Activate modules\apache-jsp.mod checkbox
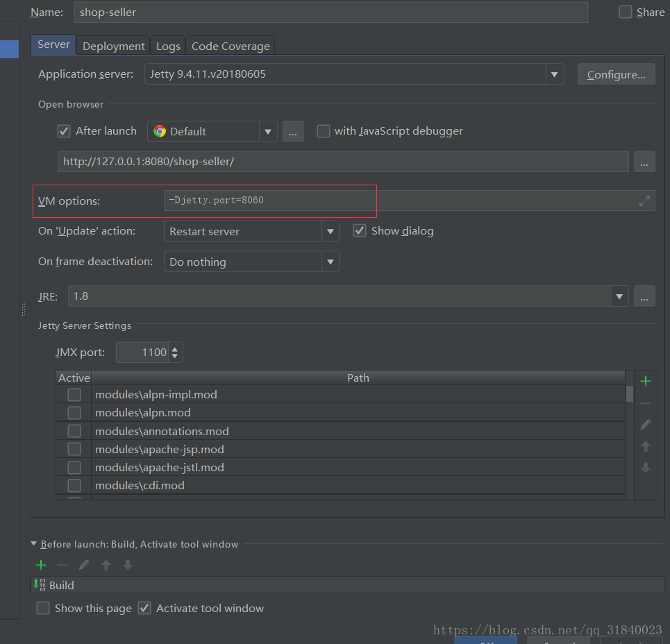 pos(74,449)
